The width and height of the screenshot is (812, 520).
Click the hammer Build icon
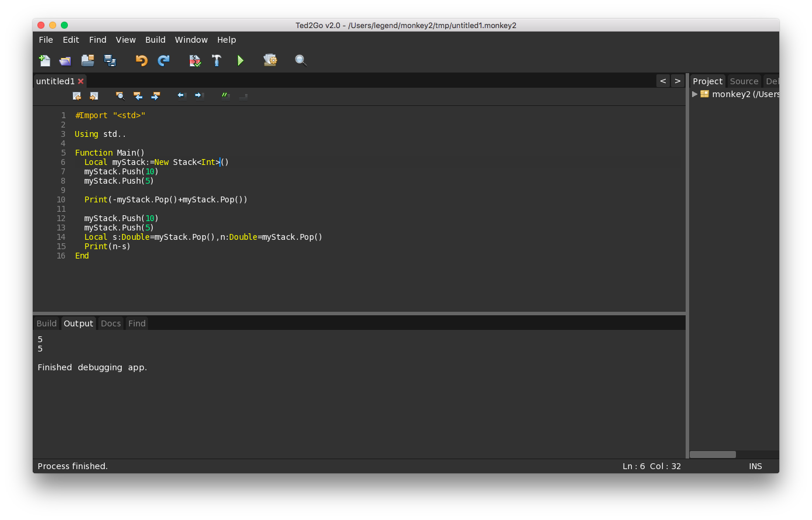216,60
